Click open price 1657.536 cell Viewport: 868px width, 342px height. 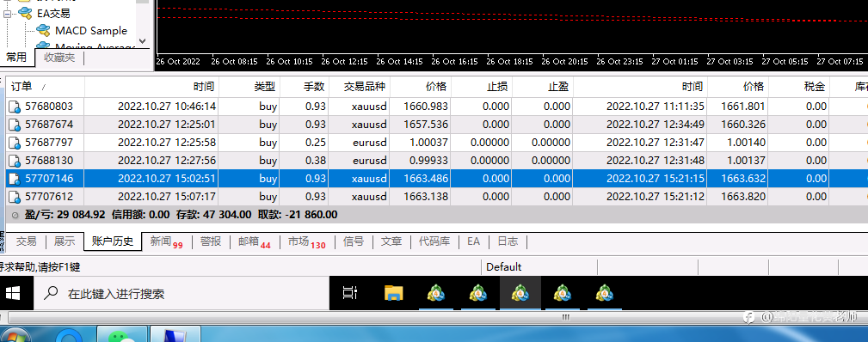(x=426, y=125)
